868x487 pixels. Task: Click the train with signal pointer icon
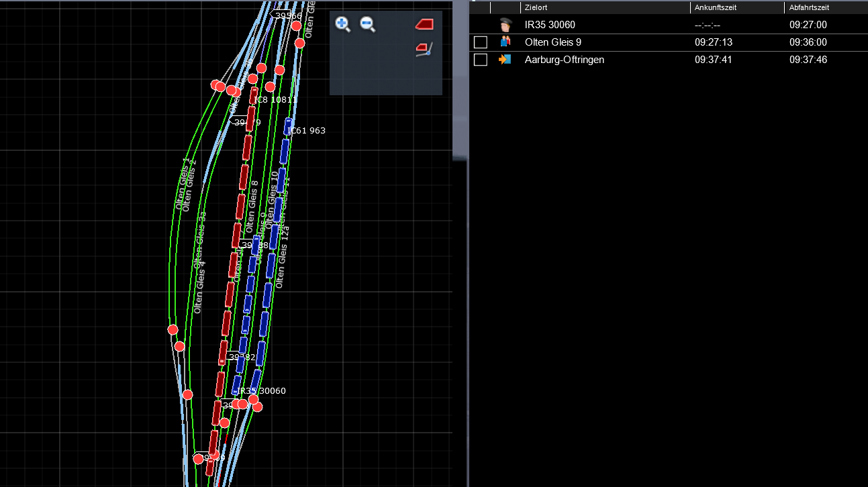pos(424,49)
